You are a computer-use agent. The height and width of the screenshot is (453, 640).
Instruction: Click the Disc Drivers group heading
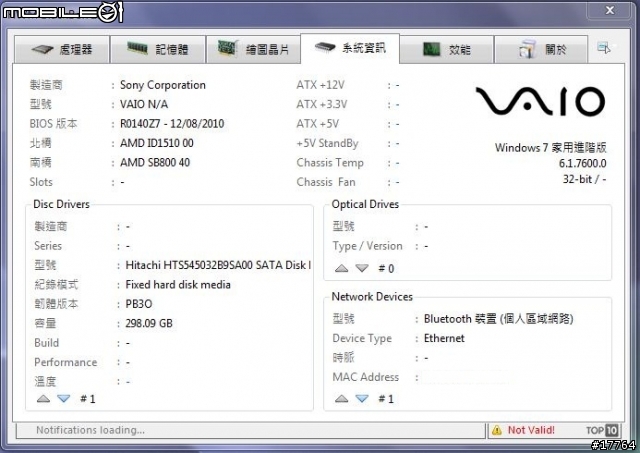(x=61, y=204)
